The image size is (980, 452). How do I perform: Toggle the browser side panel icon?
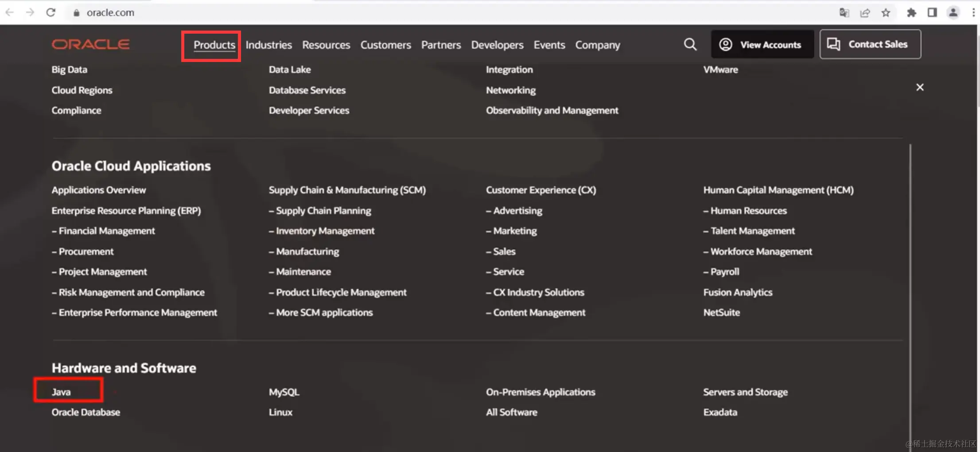[x=932, y=12]
